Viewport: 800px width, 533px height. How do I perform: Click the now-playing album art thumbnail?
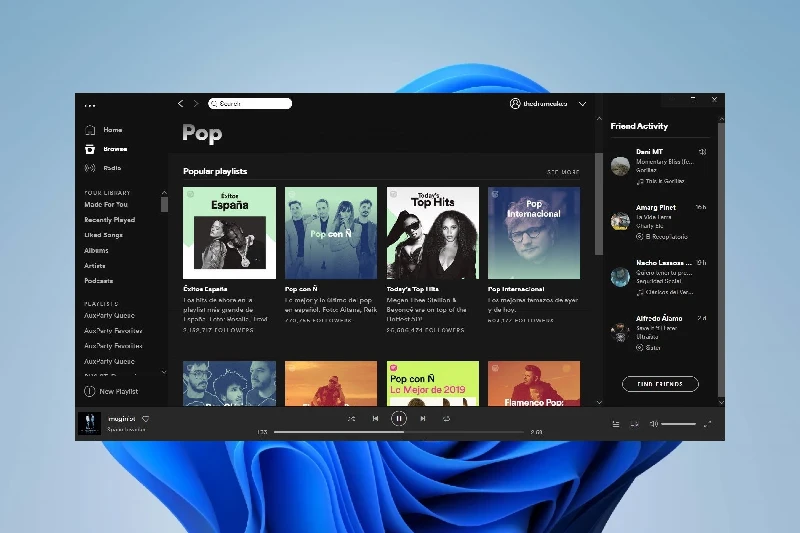89,423
